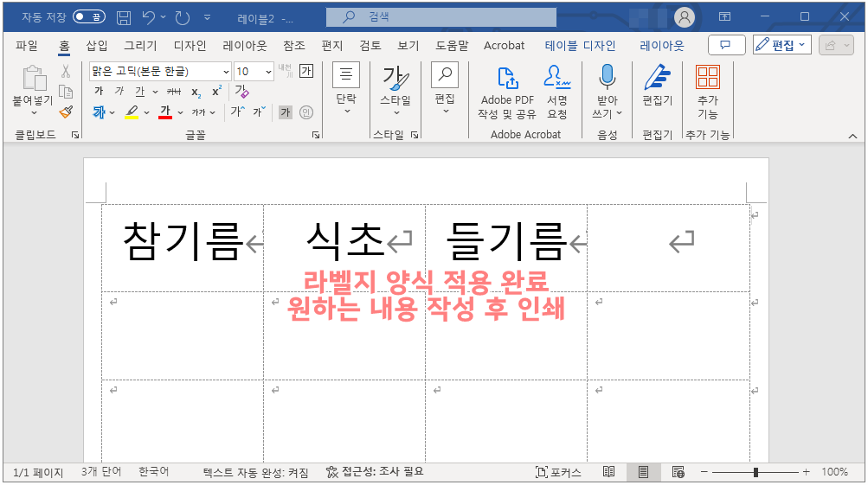Viewport: 868px width, 485px height.
Task: Toggle strikethrough formatting
Action: [174, 92]
